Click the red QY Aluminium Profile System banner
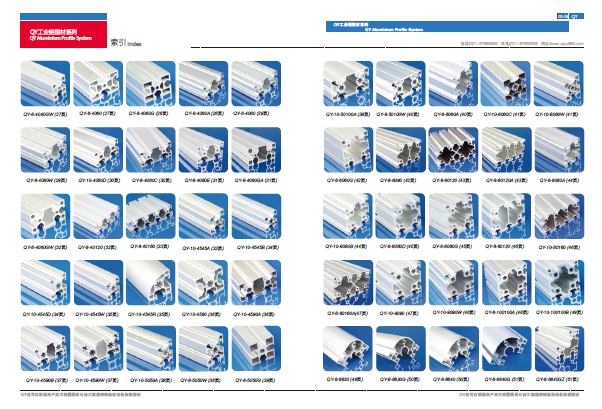602x409 pixels. pos(62,39)
